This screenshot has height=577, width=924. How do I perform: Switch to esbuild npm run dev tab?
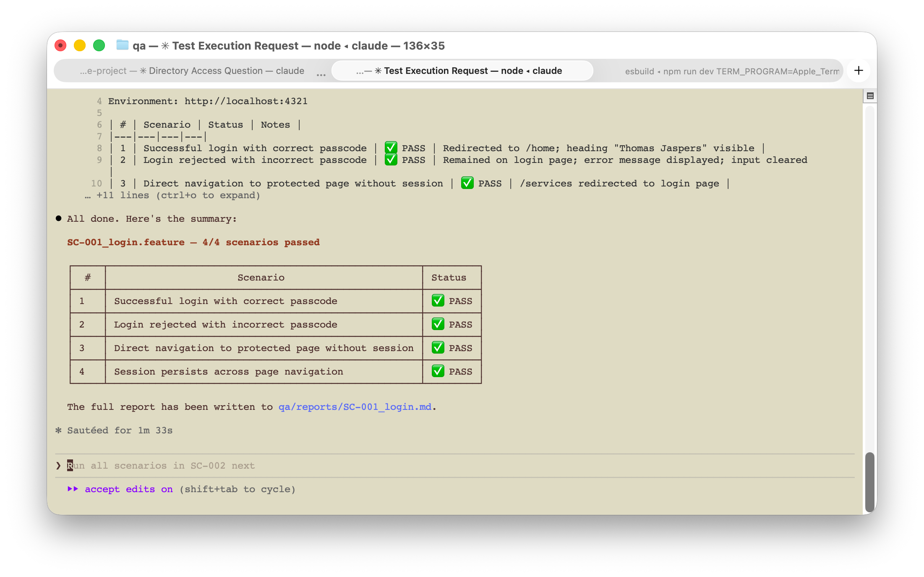[x=731, y=71]
